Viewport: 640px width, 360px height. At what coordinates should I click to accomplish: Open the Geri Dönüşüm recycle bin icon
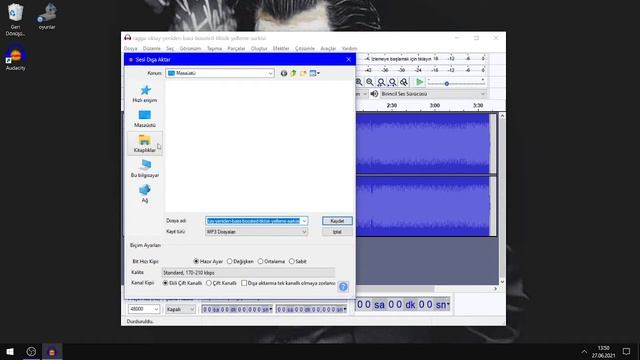click(x=16, y=19)
